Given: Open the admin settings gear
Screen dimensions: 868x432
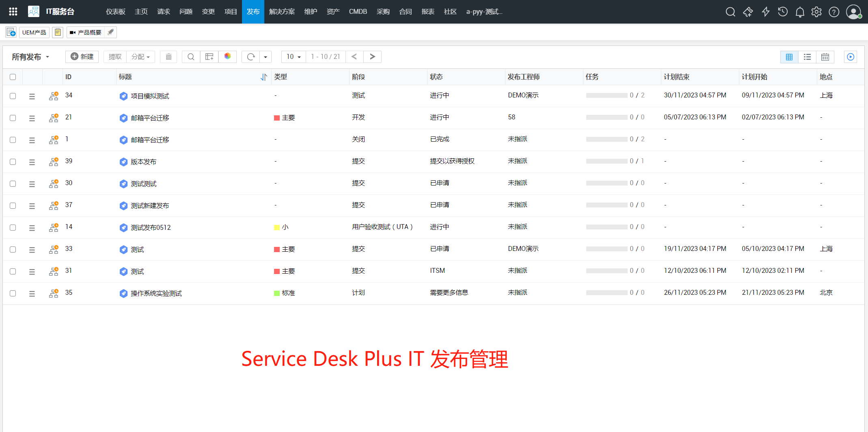Looking at the screenshot, I should point(816,12).
